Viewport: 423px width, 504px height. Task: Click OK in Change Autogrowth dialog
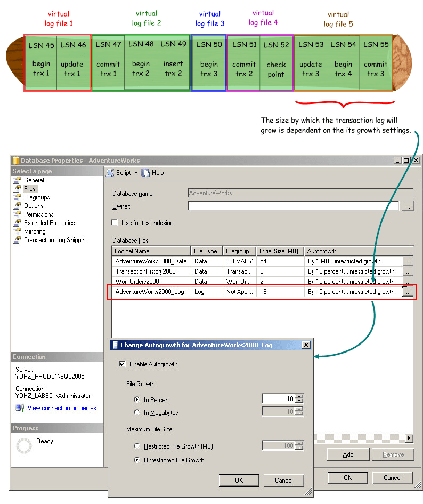click(239, 481)
